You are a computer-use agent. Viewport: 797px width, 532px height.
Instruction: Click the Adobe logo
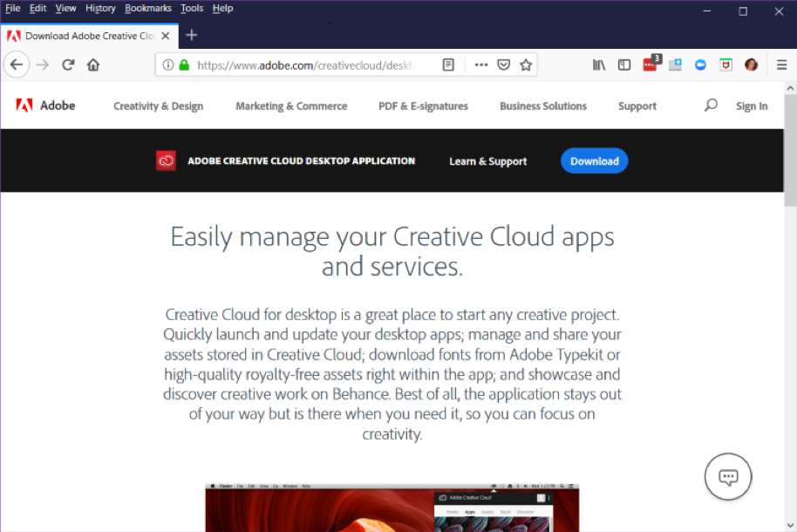pyautogui.click(x=24, y=106)
